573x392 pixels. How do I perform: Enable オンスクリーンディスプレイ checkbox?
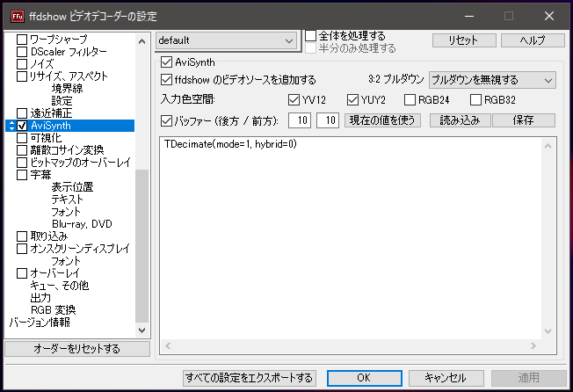[22, 249]
